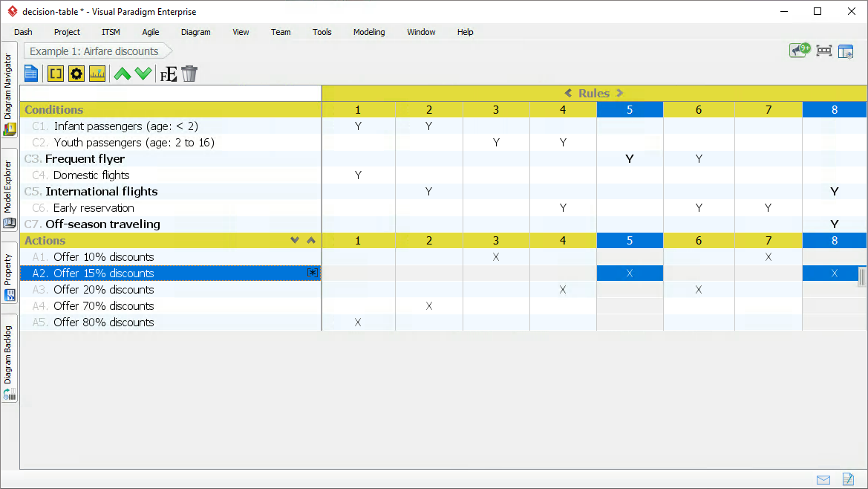Image resolution: width=868 pixels, height=489 pixels.
Task: Click the down chevron in the Actions header
Action: 295,240
